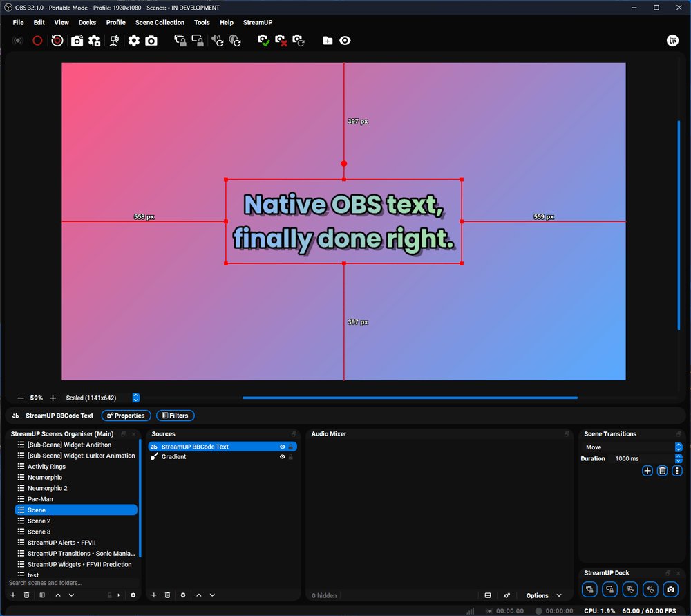Viewport: 691px width, 616px height.
Task: Click Scenes Organiser settings gear icon
Action: (133, 595)
